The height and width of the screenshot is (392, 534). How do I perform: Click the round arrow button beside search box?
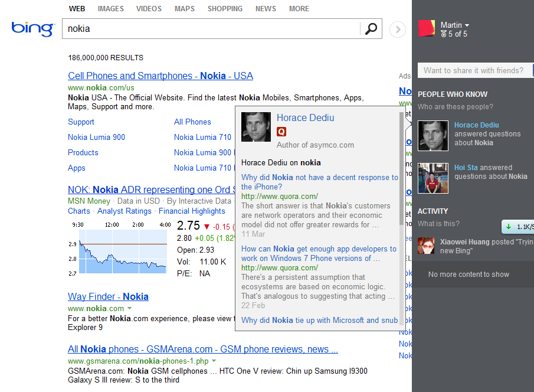pos(398,30)
